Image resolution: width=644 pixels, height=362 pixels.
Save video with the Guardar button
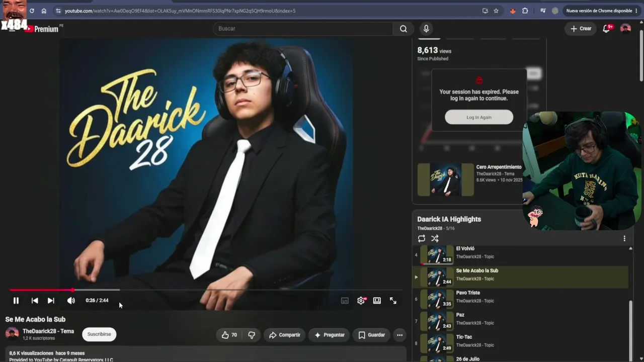[372, 335]
